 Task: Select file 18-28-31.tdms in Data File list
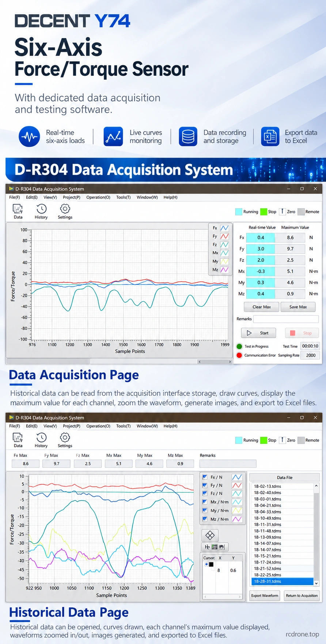pyautogui.click(x=283, y=581)
